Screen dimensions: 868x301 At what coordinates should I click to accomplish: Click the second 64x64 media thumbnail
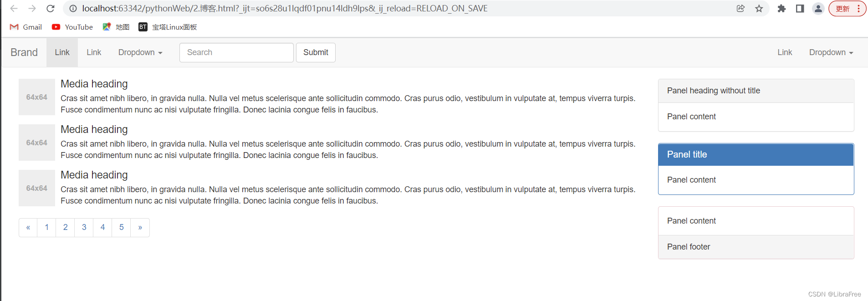[x=37, y=143]
